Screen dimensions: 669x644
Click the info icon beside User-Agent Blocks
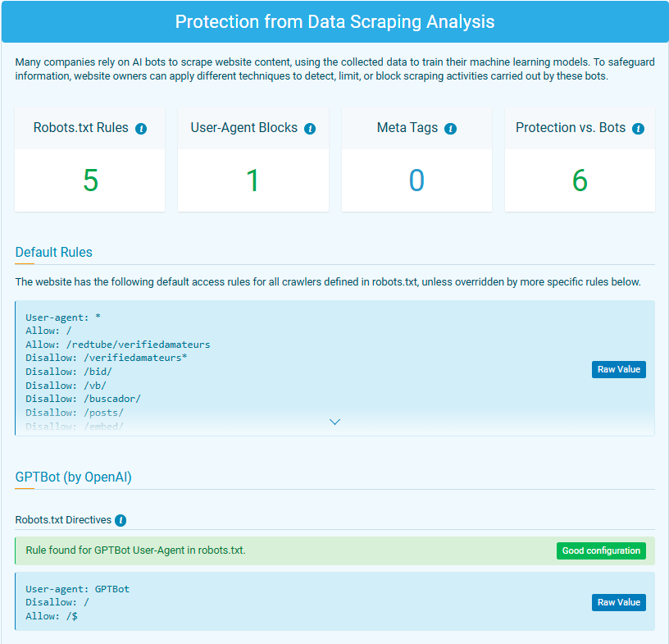310,129
